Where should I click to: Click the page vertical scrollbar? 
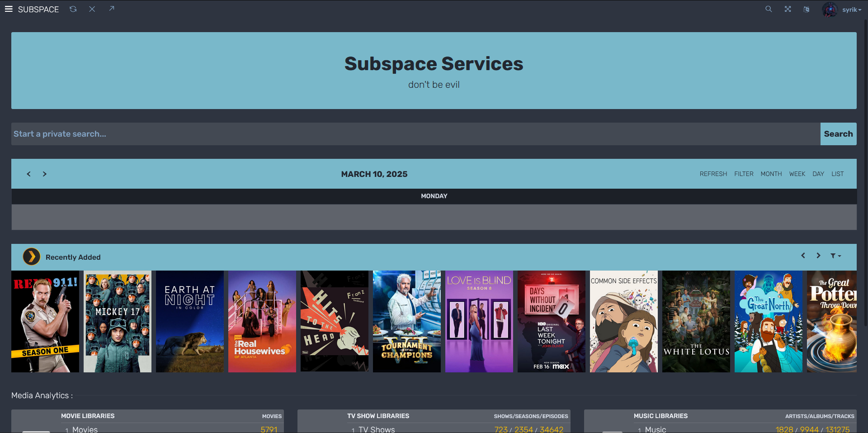pos(865,172)
